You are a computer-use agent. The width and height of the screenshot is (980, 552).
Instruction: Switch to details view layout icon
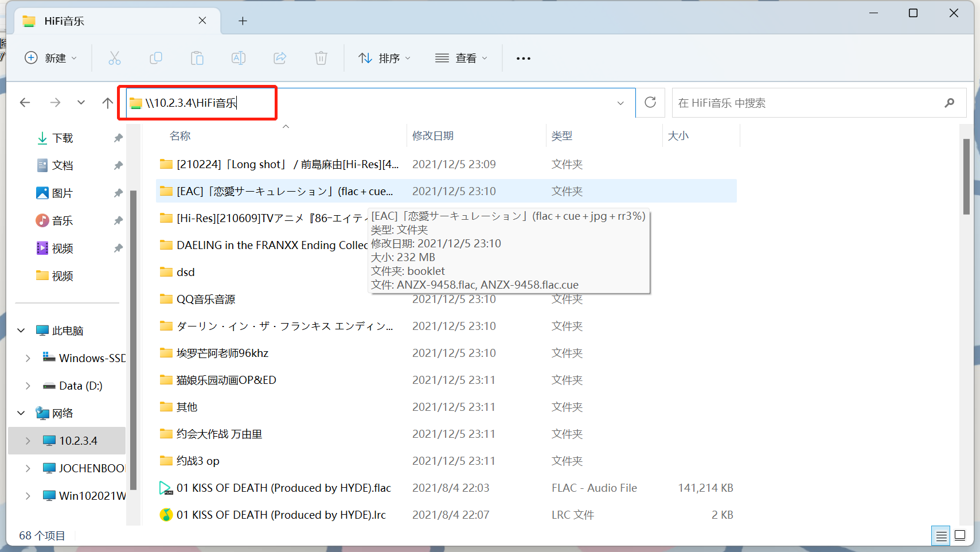pyautogui.click(x=941, y=536)
